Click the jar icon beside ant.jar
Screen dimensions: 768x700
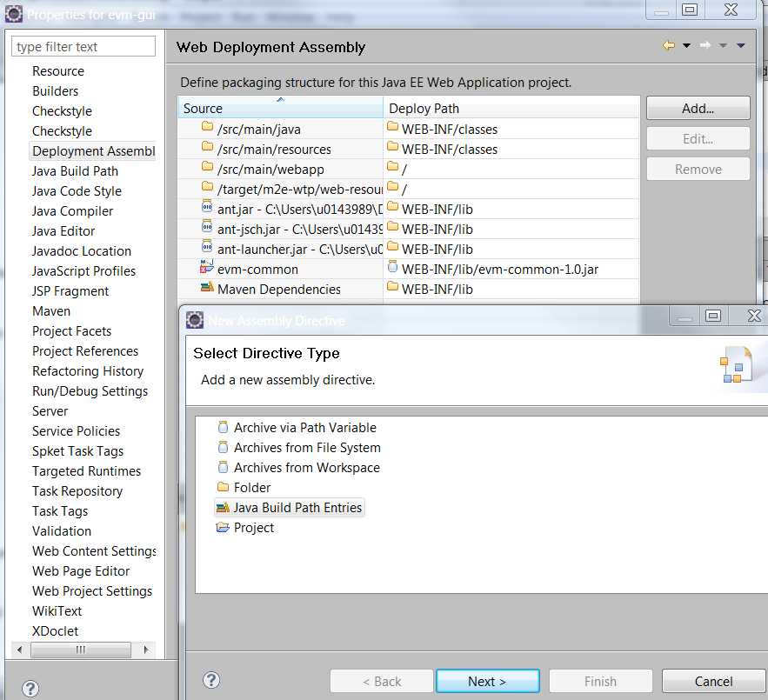tap(207, 206)
